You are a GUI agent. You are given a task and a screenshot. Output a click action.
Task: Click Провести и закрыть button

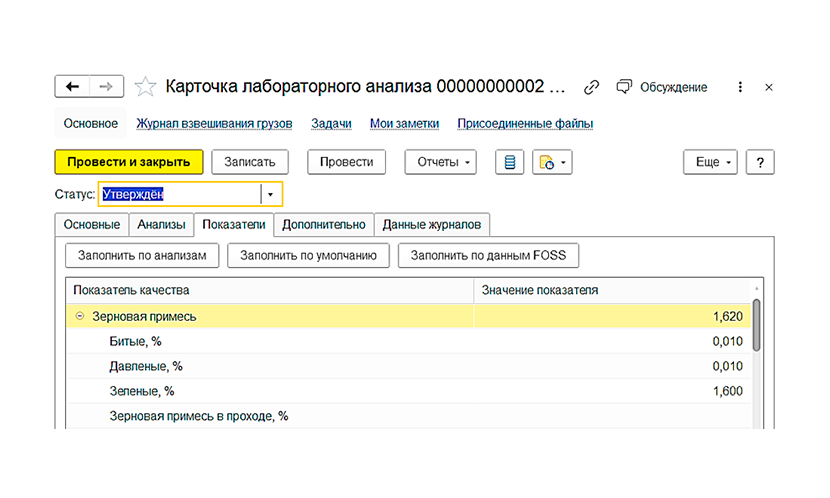pyautogui.click(x=129, y=162)
